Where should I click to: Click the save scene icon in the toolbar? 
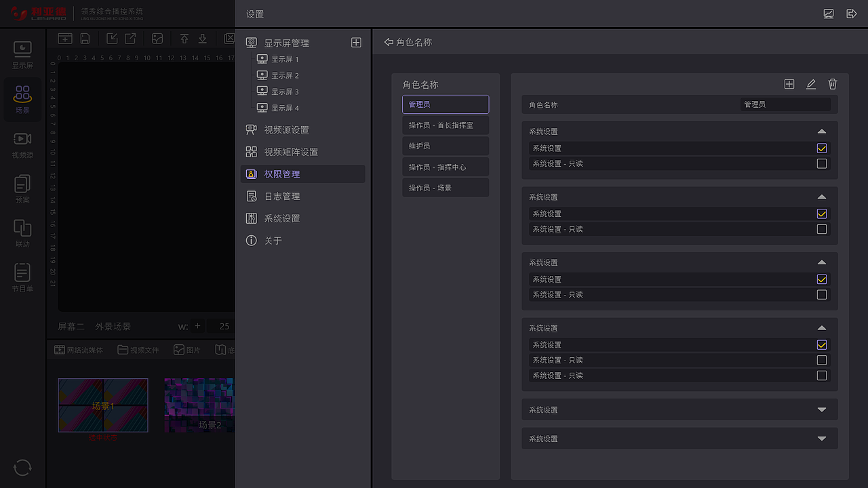(83, 39)
